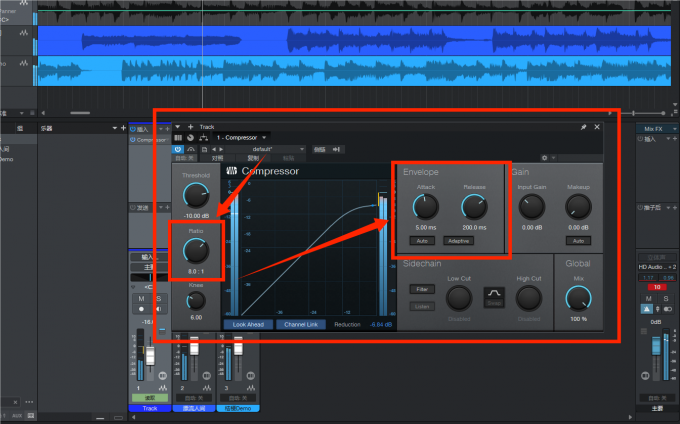Enable the Look Ahead button
Viewport: 680px width, 424px height.
pos(249,324)
